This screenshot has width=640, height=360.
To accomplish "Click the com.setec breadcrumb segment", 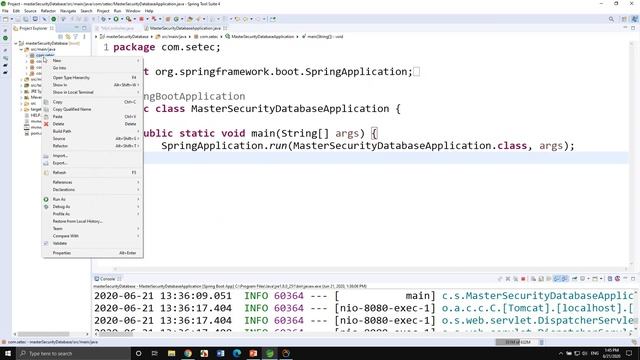I will pos(206,37).
